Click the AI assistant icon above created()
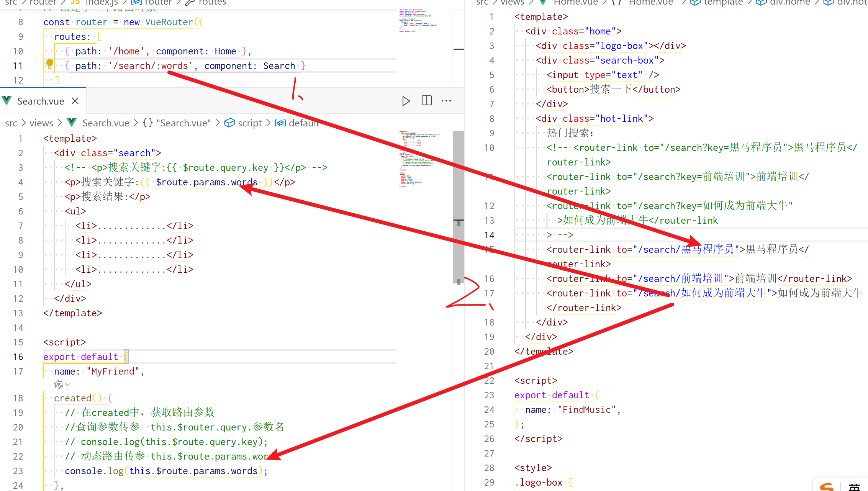The image size is (868, 491). (58, 384)
